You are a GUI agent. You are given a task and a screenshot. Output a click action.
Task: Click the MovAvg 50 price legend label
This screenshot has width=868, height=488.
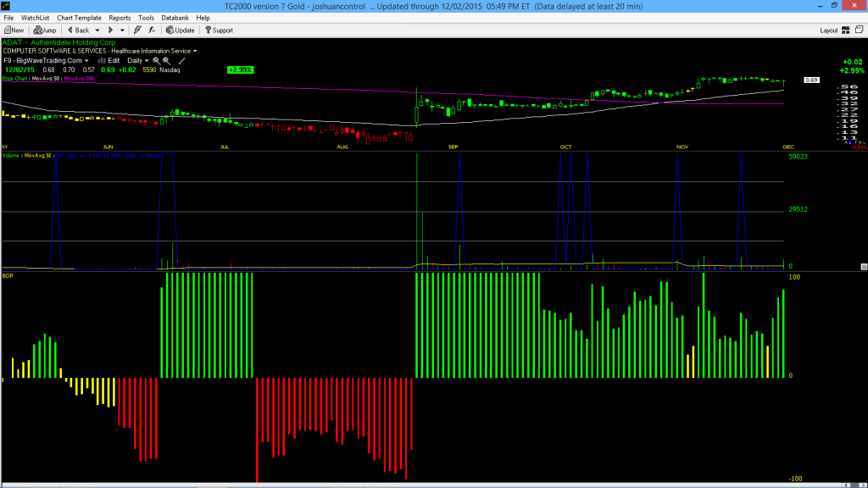point(46,79)
